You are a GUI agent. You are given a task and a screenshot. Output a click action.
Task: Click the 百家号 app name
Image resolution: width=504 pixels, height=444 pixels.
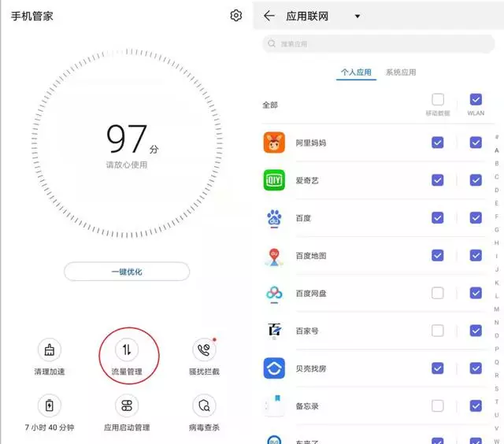[307, 331]
